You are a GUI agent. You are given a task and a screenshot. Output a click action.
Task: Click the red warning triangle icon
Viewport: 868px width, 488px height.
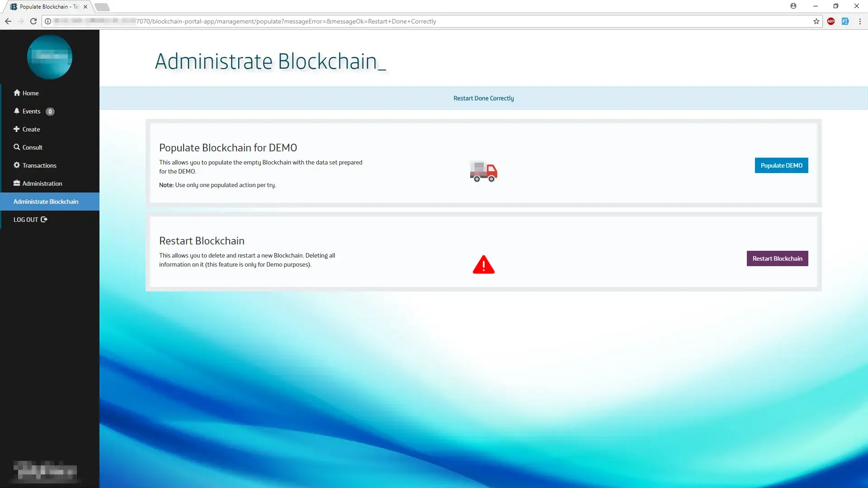click(483, 265)
